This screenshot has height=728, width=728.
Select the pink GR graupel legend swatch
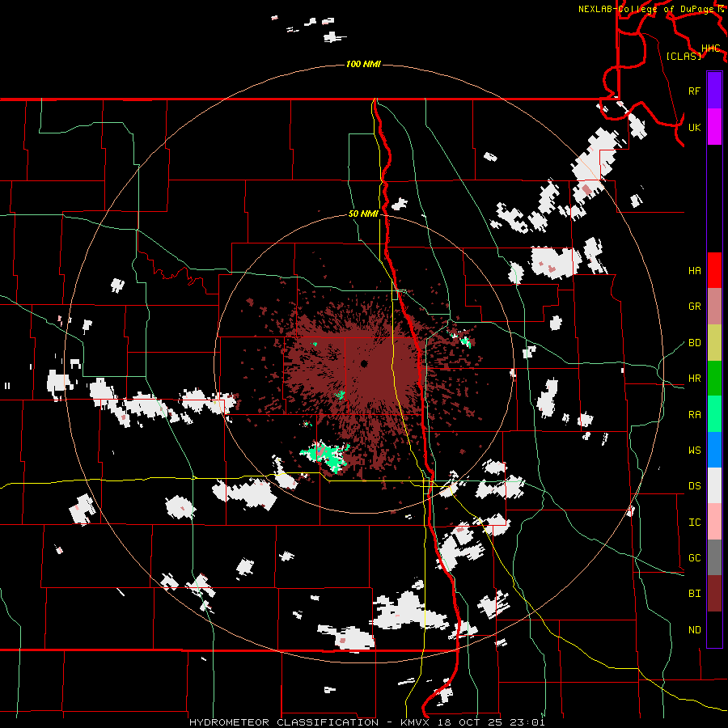pyautogui.click(x=714, y=307)
